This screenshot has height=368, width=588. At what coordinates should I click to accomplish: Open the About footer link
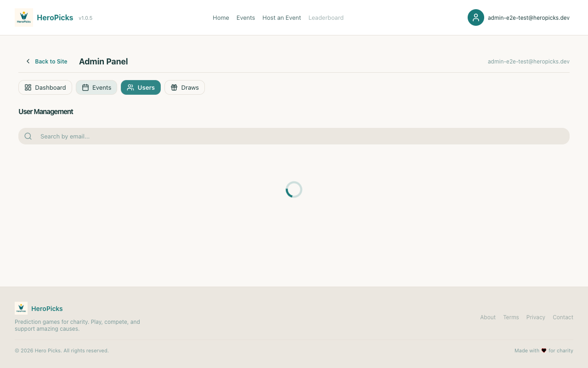(487, 317)
